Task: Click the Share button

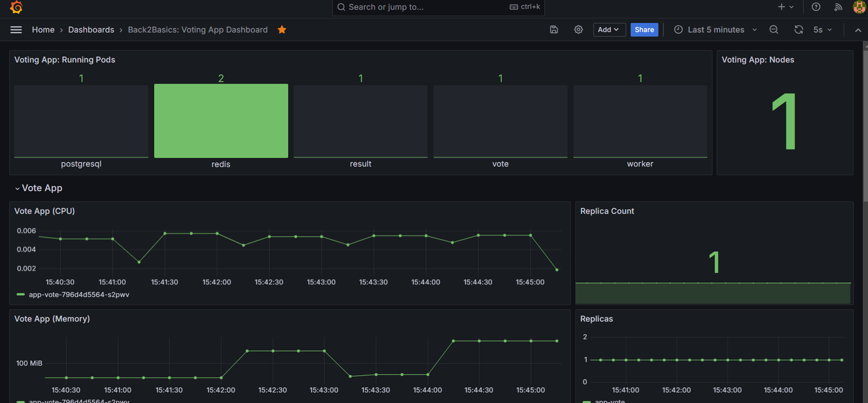Action: click(644, 30)
